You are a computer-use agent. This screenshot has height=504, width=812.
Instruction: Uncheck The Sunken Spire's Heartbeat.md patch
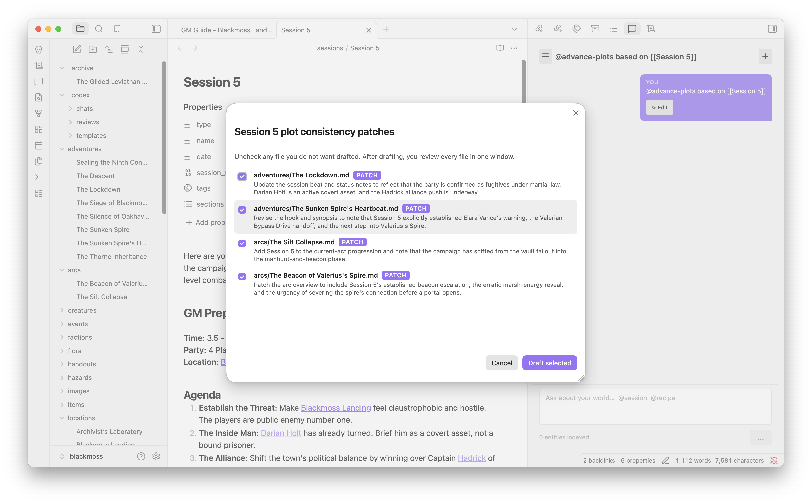[242, 210]
